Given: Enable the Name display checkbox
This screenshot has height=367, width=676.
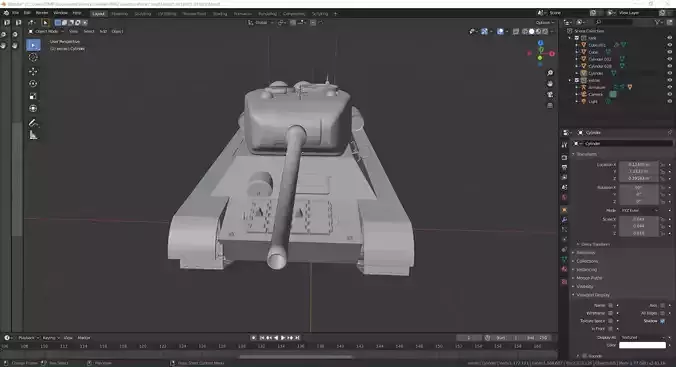Looking at the screenshot, I should click(610, 305).
